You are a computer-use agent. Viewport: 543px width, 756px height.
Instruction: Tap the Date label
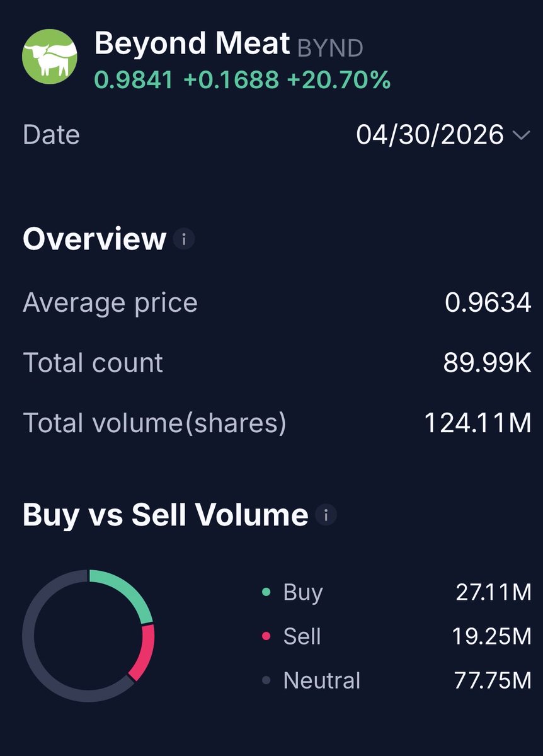(52, 135)
